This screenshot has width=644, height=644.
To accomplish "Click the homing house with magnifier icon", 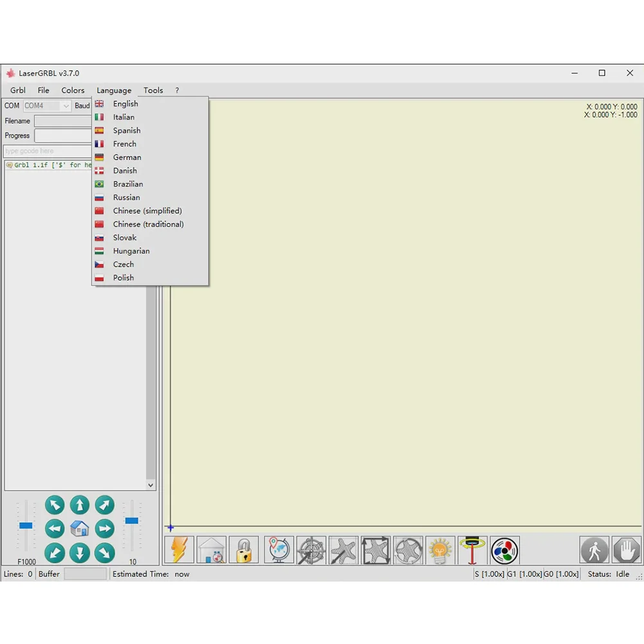I will pos(211,550).
